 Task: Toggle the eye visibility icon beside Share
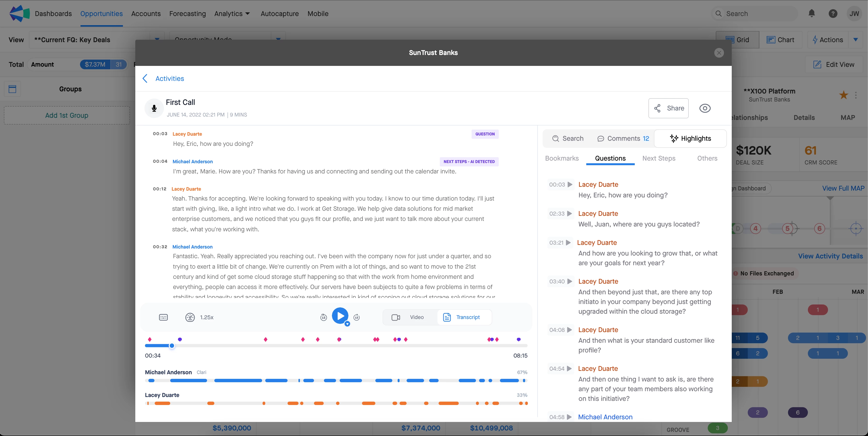(705, 108)
